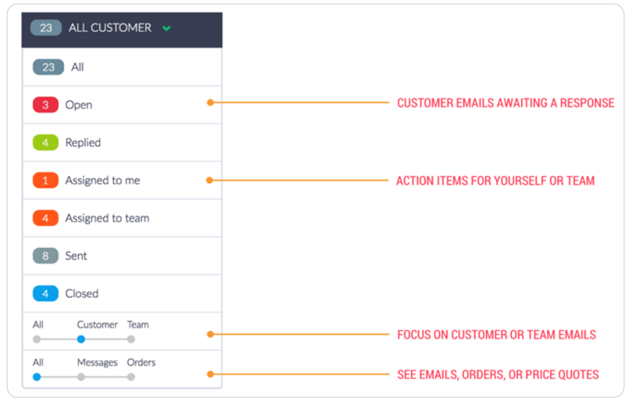Click the Assigned to team count badge
The width and height of the screenshot is (632, 403).
46,218
